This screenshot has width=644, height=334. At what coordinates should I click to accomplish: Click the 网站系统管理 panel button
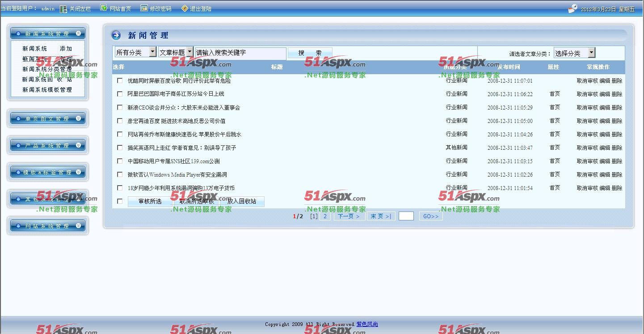point(47,225)
